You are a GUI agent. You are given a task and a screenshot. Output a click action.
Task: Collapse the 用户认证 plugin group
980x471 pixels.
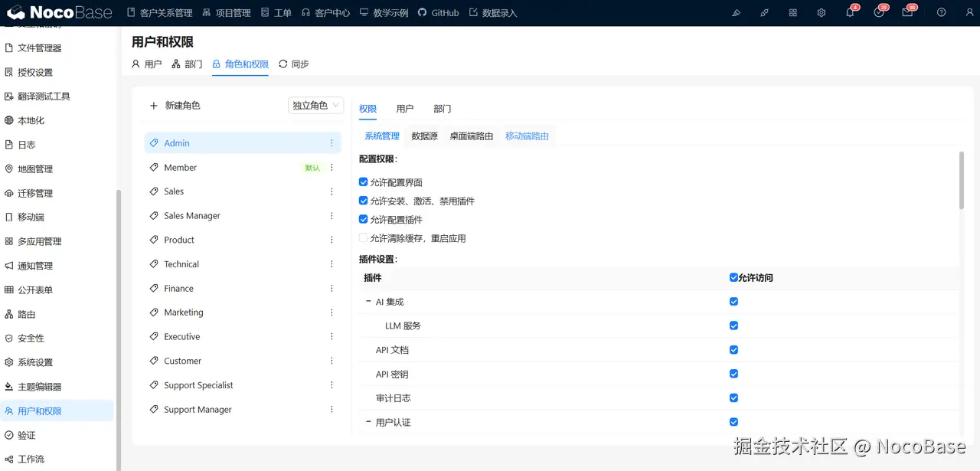click(x=367, y=422)
